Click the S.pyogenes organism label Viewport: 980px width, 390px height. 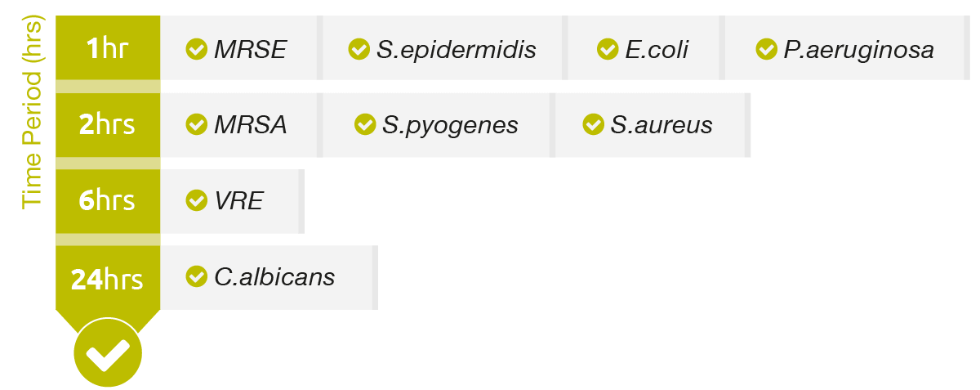450,125
